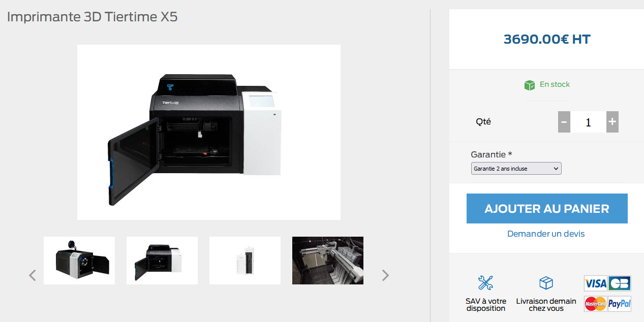
Task: Select first thumbnail with filament spool
Action: click(x=79, y=261)
